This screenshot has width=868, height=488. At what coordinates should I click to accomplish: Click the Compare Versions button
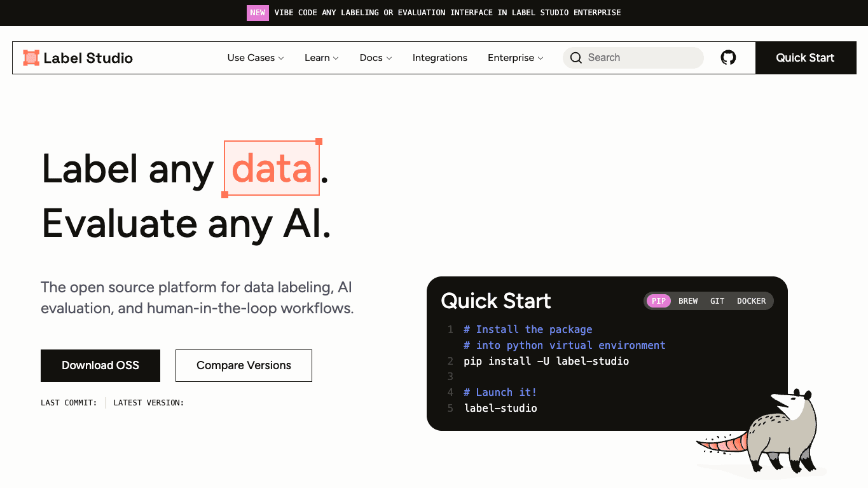[x=244, y=365]
